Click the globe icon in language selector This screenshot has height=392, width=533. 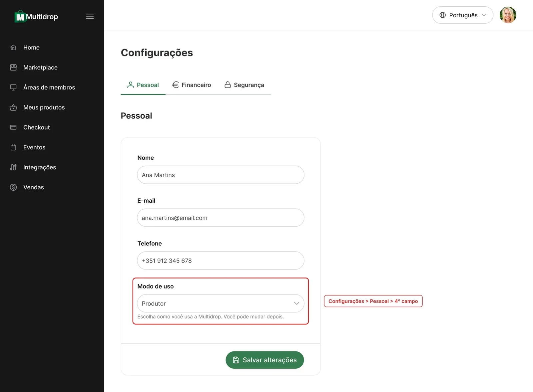(x=443, y=15)
